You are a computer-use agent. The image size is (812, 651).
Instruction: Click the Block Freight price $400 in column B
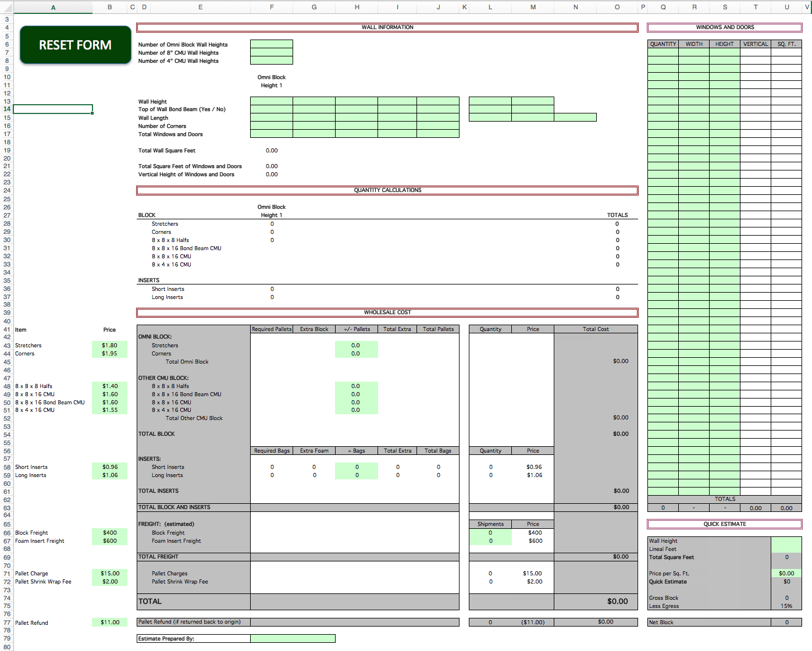click(110, 533)
